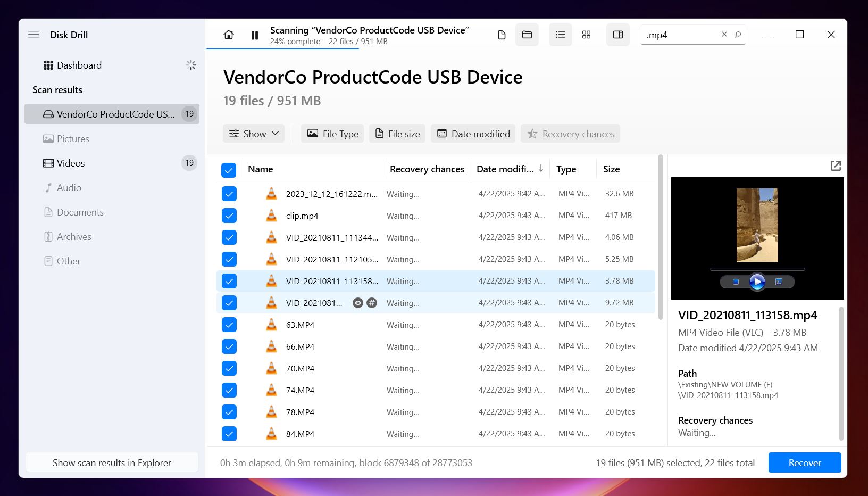Uncheck 78.MP4 checkbox

[229, 412]
